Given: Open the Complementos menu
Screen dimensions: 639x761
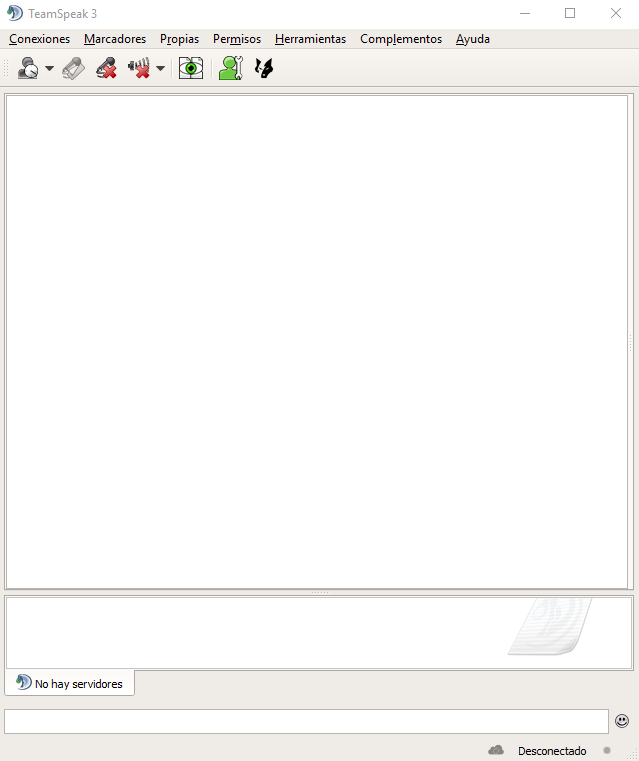Looking at the screenshot, I should coord(401,39).
